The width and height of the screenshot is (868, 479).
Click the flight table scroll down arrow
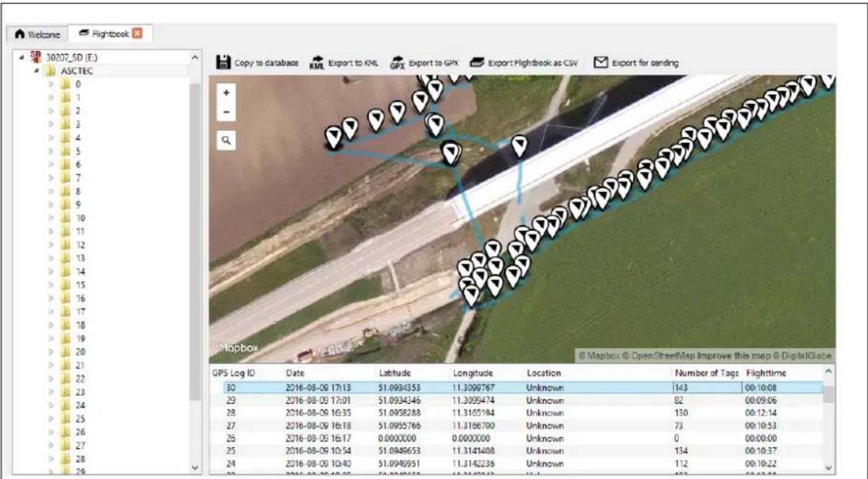click(829, 468)
